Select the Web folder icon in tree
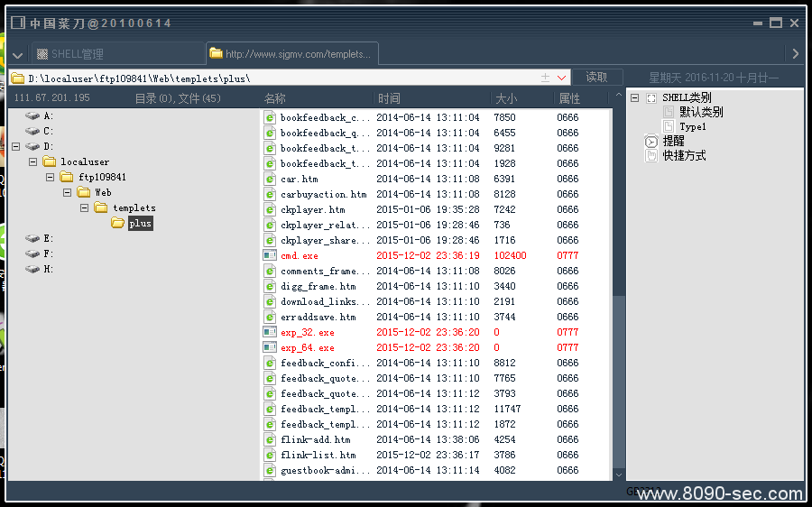This screenshot has width=812, height=507. click(x=83, y=193)
